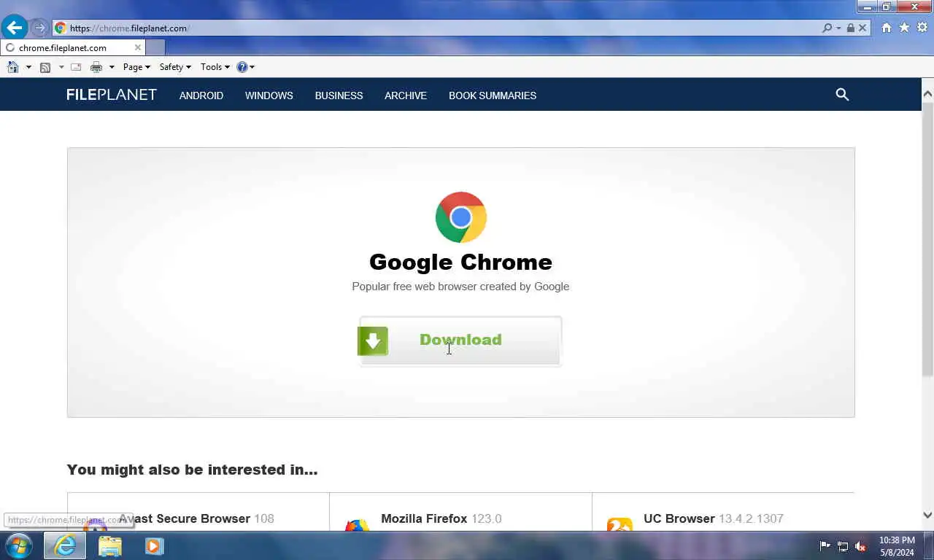
Task: Expand the Feeds dropdown arrow
Action: (61, 67)
